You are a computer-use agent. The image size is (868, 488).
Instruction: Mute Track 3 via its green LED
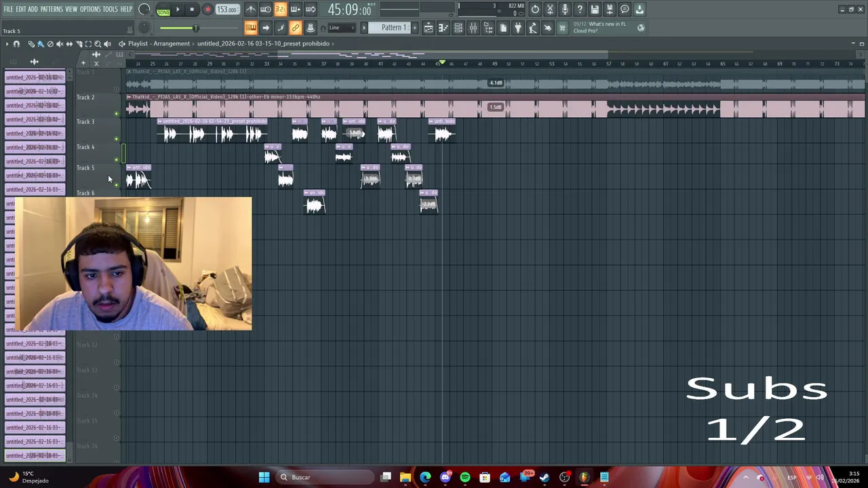(117, 139)
